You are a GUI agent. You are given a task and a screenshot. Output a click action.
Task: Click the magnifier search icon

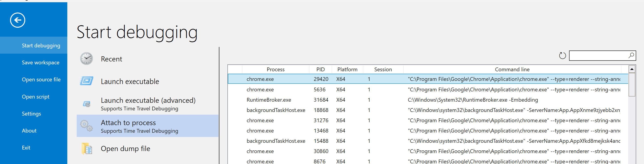(631, 55)
